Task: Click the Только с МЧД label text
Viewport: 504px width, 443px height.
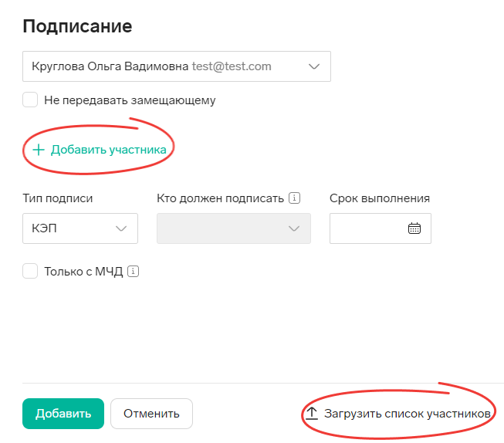Action: [x=83, y=271]
